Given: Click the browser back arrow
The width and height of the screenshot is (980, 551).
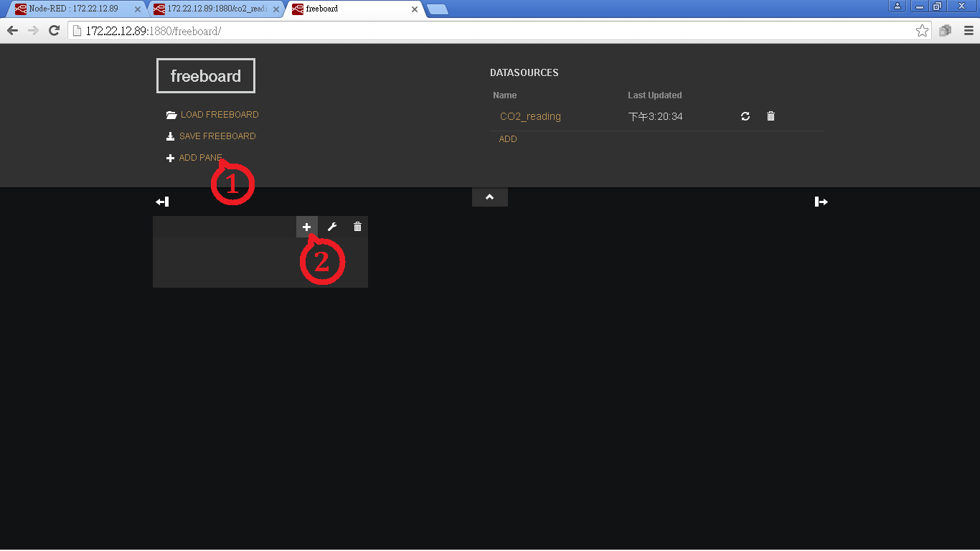Looking at the screenshot, I should click(12, 31).
